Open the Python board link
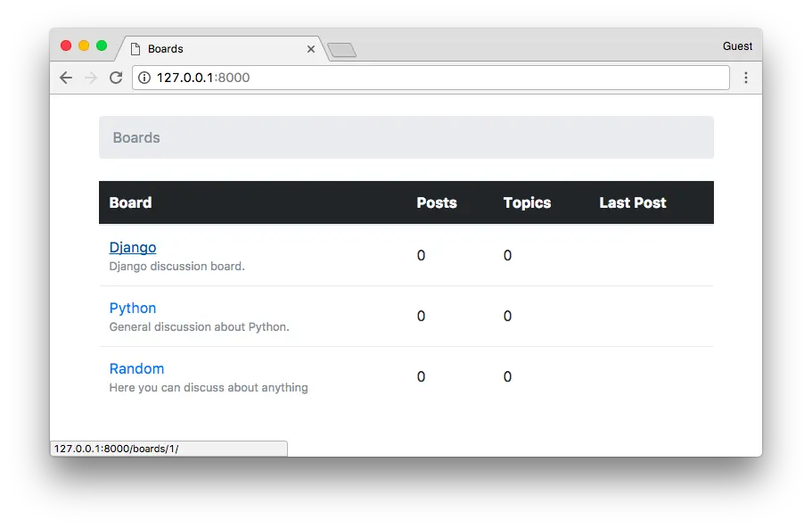 pyautogui.click(x=133, y=308)
